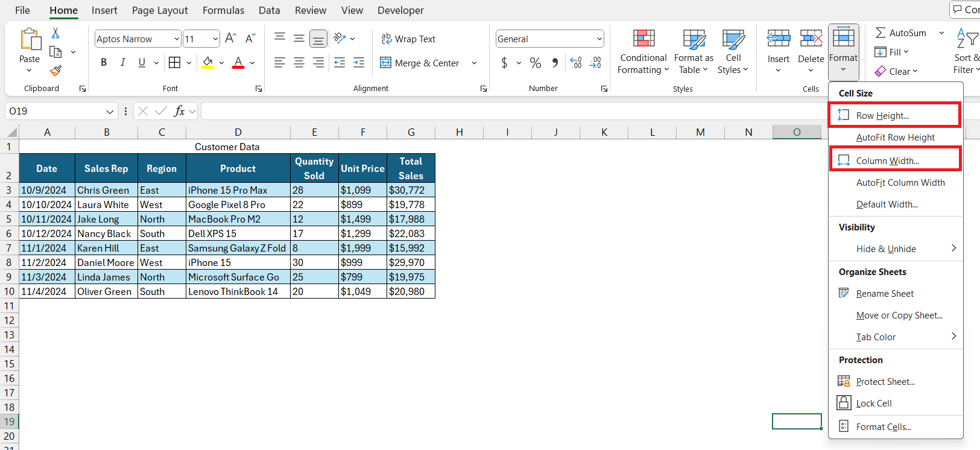Increase the cell indent
Screen dimensions: 980x450
(x=359, y=62)
